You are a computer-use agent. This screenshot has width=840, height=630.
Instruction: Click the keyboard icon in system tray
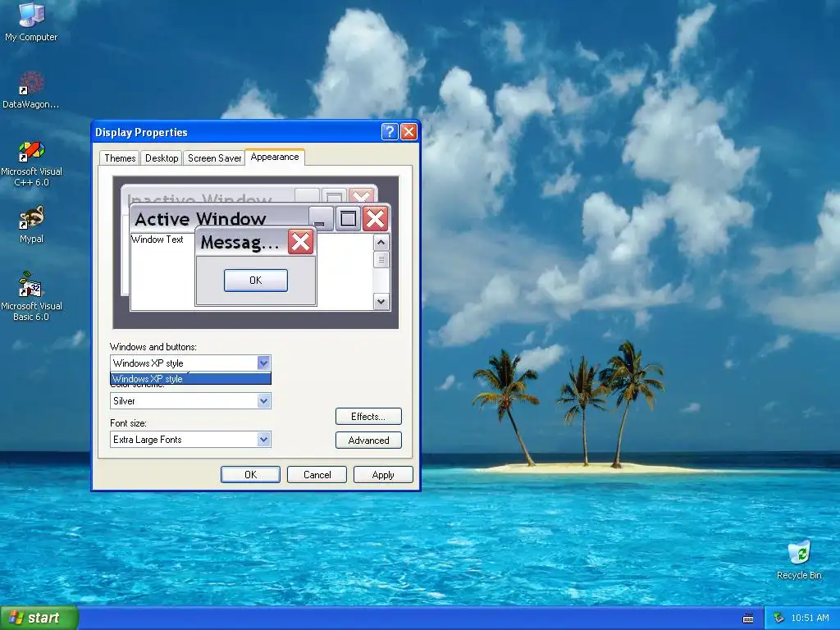[x=748, y=619]
